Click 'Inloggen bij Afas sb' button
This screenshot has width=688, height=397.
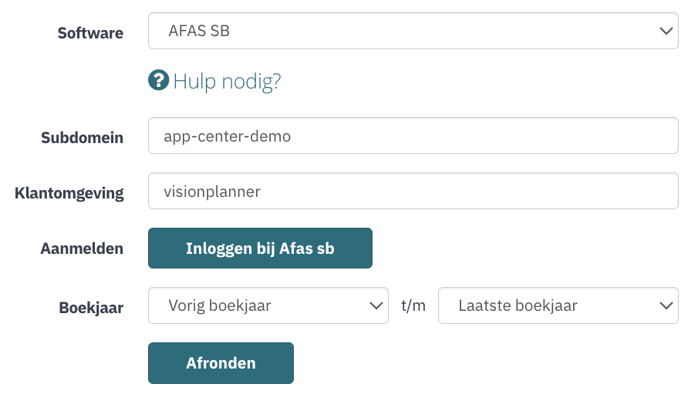pos(260,248)
